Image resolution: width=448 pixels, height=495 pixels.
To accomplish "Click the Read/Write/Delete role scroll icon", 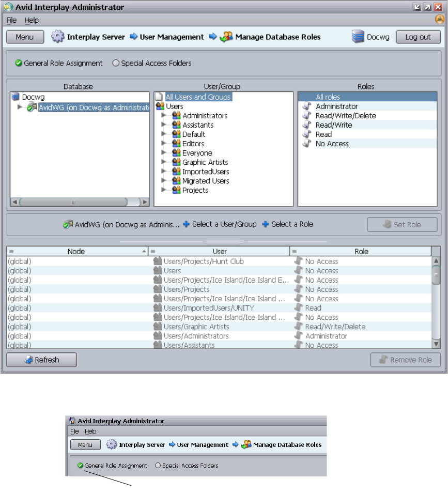I will pos(306,116).
